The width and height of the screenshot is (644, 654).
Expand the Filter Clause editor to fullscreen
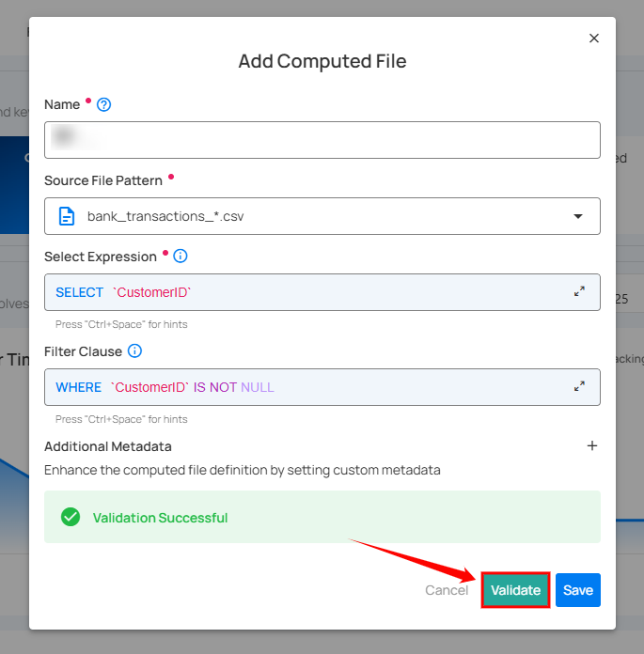pyautogui.click(x=579, y=386)
